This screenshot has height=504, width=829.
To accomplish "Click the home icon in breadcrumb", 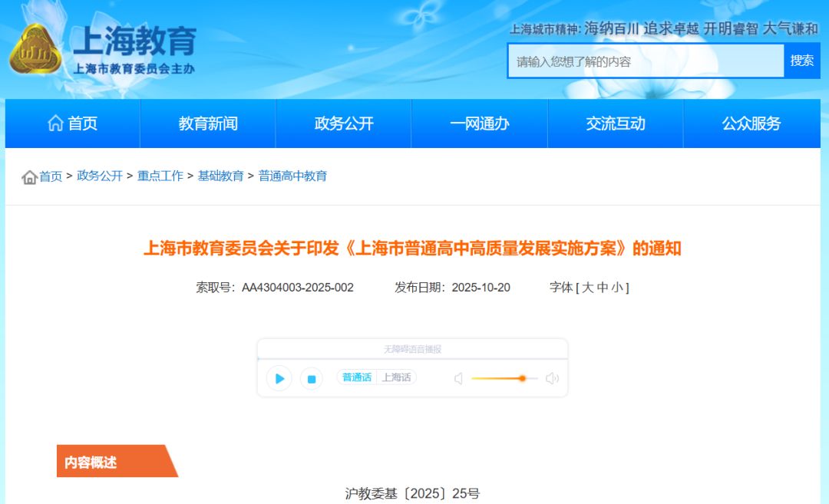I will 30,177.
